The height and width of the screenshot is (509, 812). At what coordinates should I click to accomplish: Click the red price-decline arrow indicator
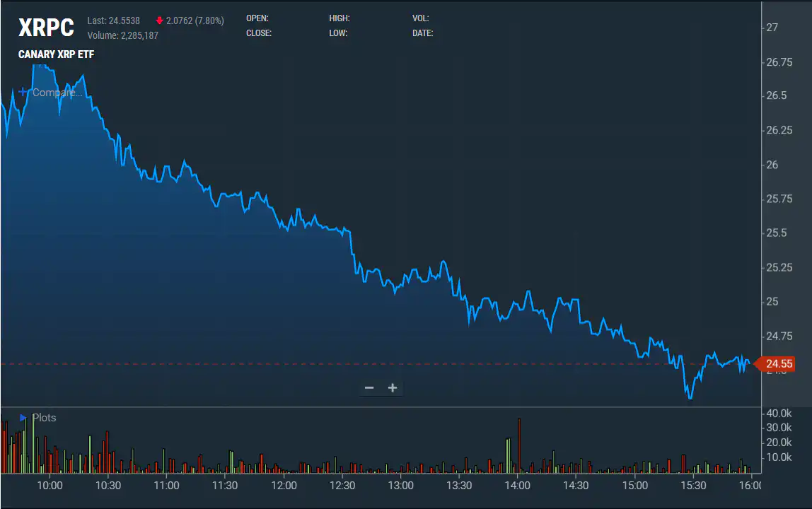pyautogui.click(x=161, y=21)
